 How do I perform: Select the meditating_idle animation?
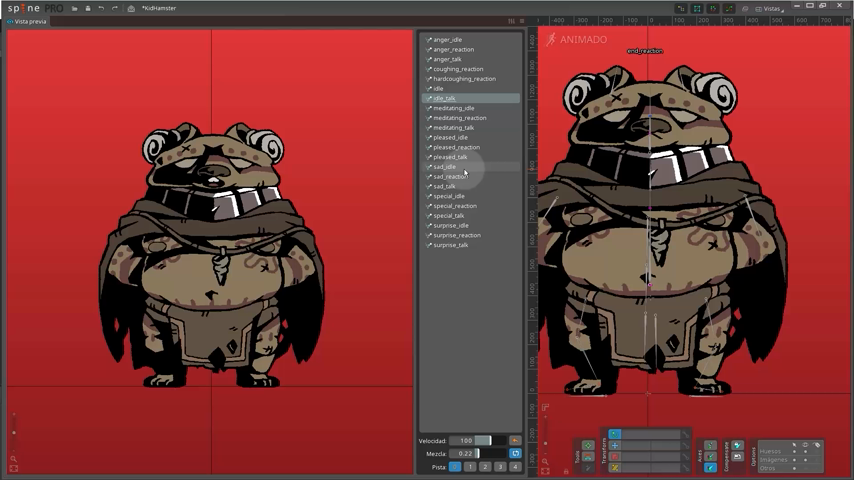(471, 108)
